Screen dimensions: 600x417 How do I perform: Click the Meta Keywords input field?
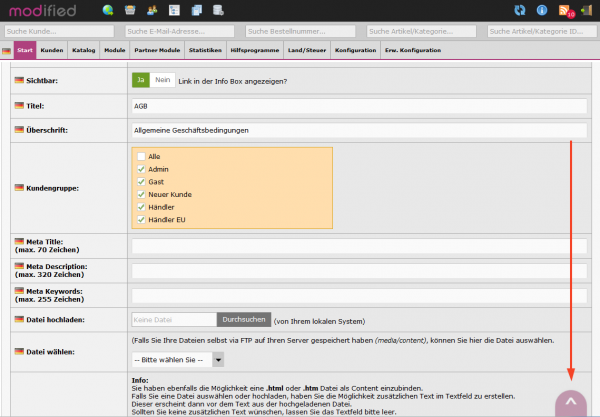[x=359, y=295]
